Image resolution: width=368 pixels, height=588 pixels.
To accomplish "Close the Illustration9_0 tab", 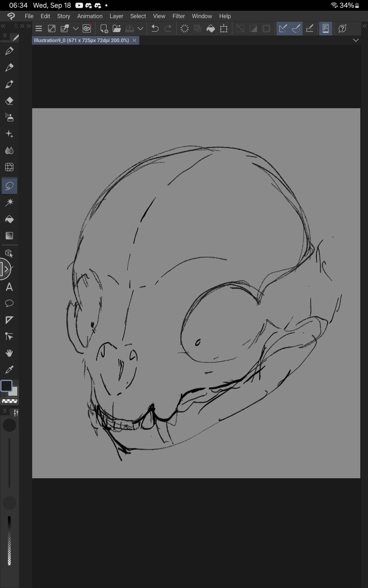I will point(134,40).
